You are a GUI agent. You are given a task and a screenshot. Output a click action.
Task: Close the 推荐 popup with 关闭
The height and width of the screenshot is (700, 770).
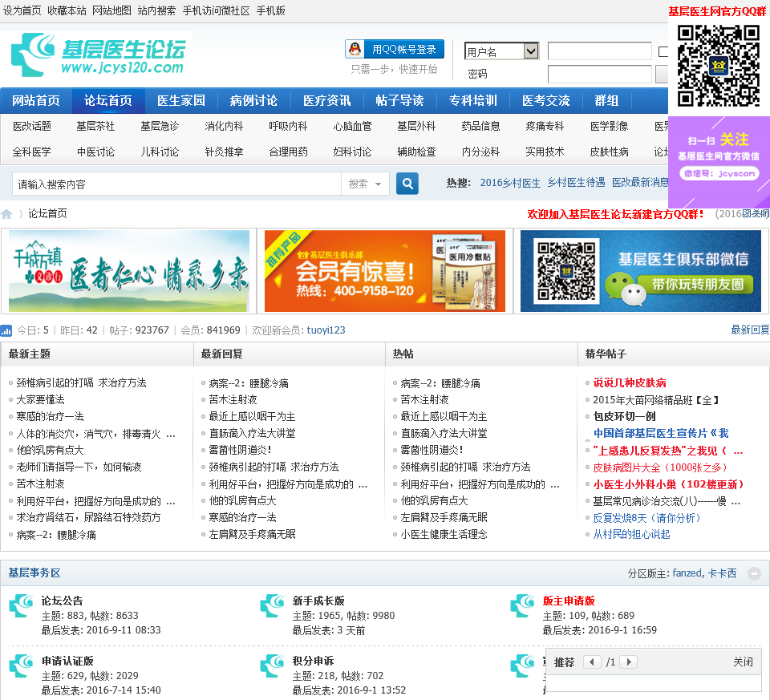(x=743, y=662)
